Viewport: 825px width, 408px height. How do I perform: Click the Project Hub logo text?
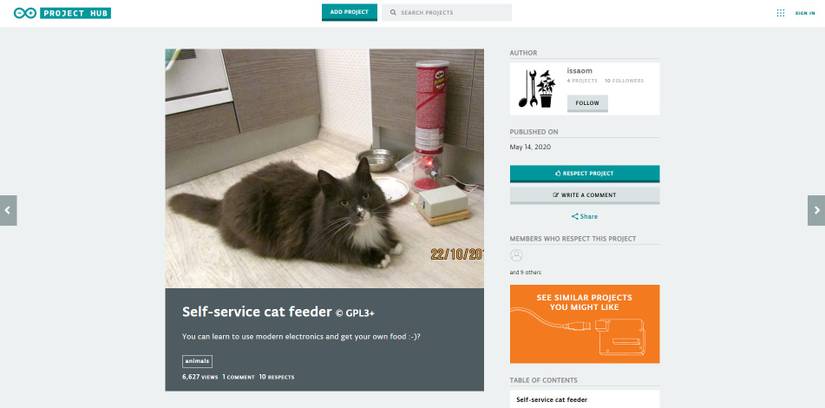point(75,13)
